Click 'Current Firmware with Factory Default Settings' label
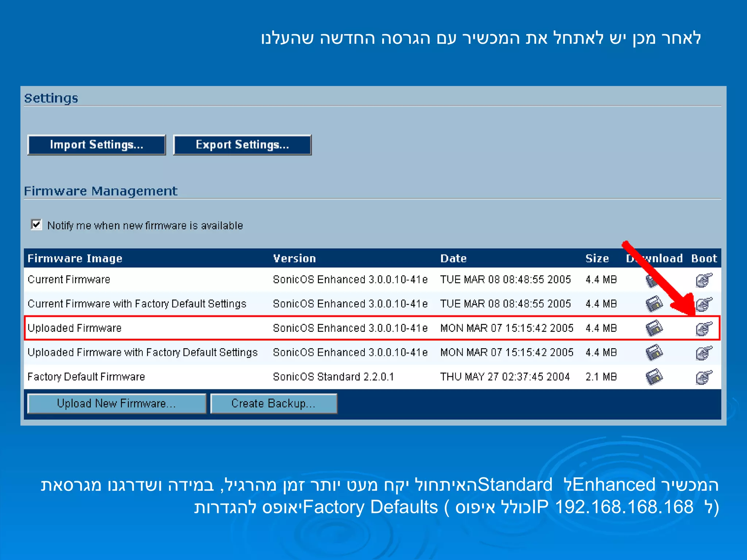Image resolution: width=747 pixels, height=560 pixels. (x=137, y=304)
